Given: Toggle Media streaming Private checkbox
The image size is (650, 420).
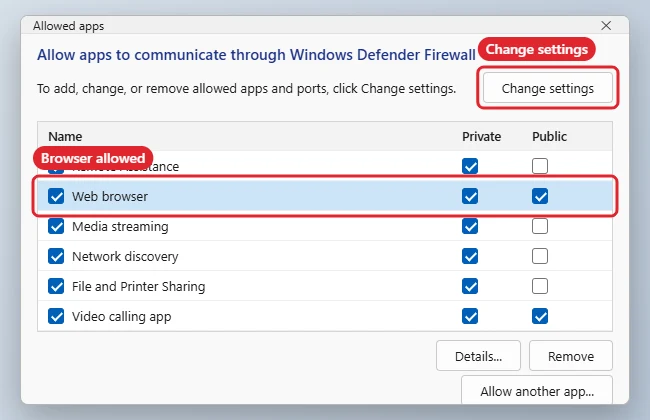Looking at the screenshot, I should [x=470, y=226].
